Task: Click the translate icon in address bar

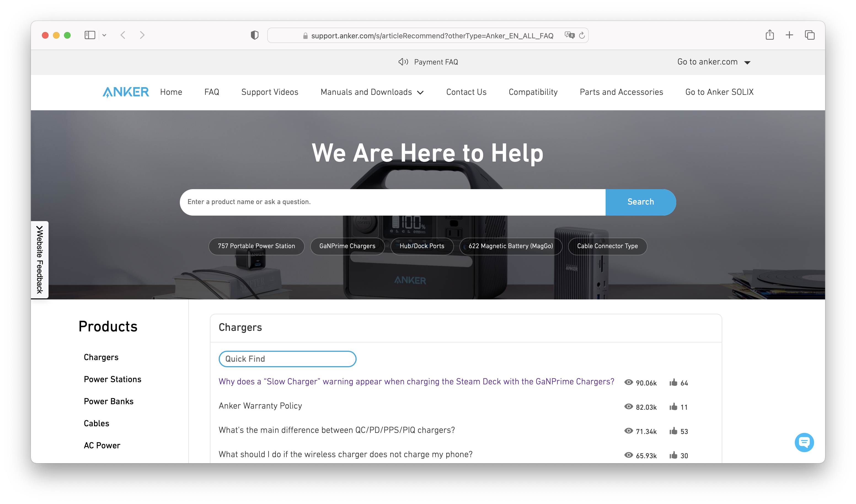Action: 569,35
